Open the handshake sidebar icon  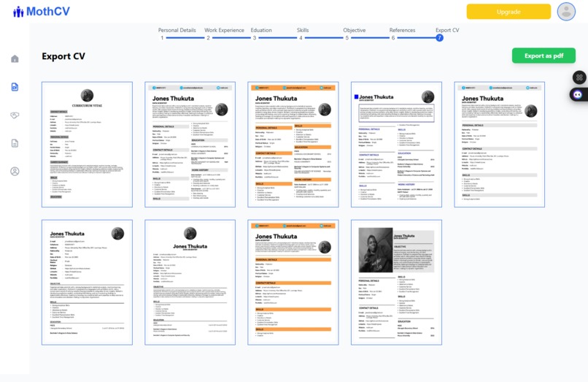[x=15, y=115]
